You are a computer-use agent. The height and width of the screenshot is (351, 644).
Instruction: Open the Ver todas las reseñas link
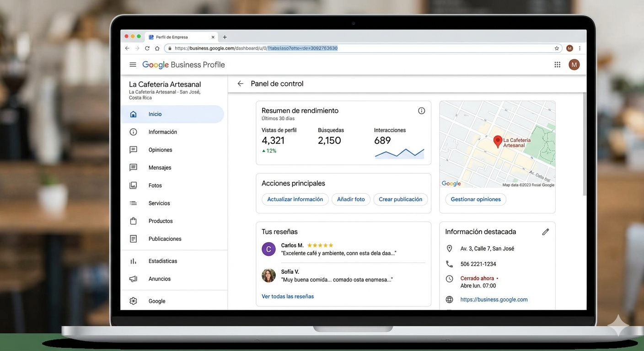click(288, 297)
